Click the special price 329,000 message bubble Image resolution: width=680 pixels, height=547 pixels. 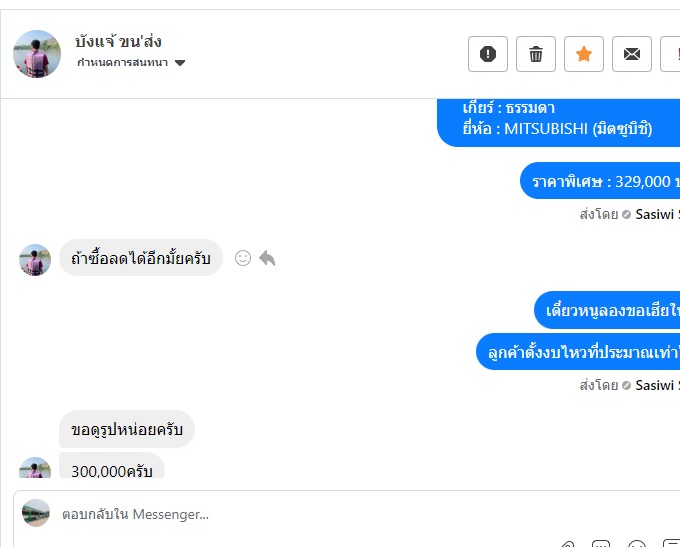600,181
